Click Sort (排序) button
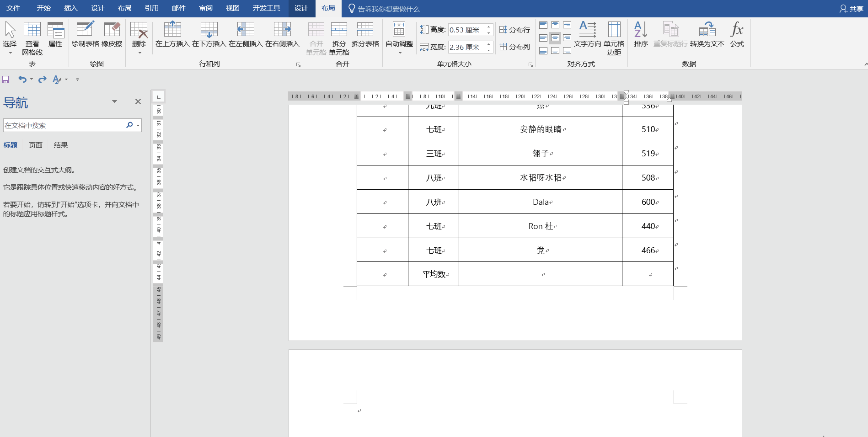 coord(641,34)
